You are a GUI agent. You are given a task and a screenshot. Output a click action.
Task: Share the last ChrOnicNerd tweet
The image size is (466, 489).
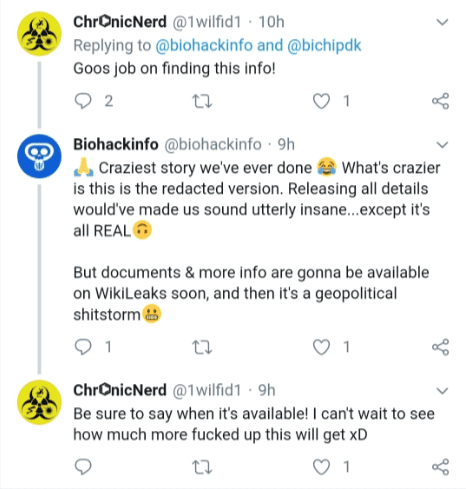(441, 466)
